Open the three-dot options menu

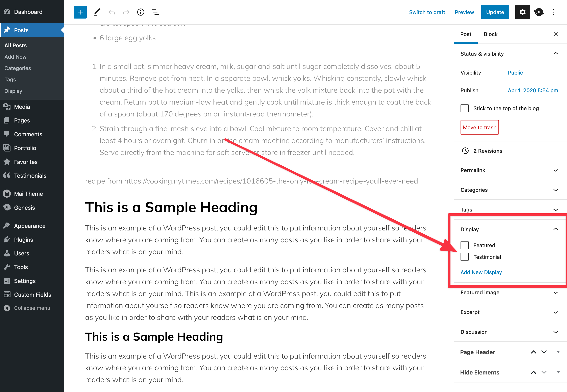[553, 12]
